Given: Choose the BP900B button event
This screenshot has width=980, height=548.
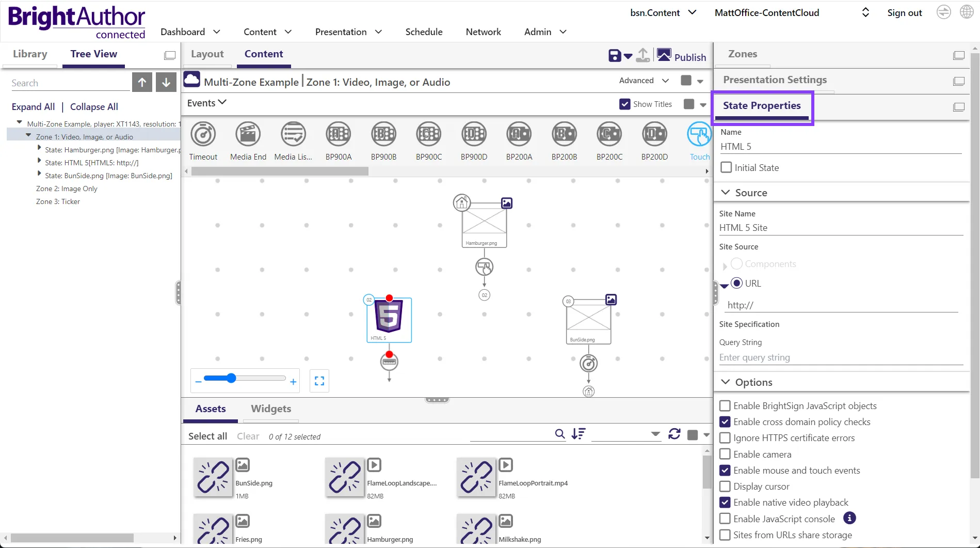Looking at the screenshot, I should (383, 134).
